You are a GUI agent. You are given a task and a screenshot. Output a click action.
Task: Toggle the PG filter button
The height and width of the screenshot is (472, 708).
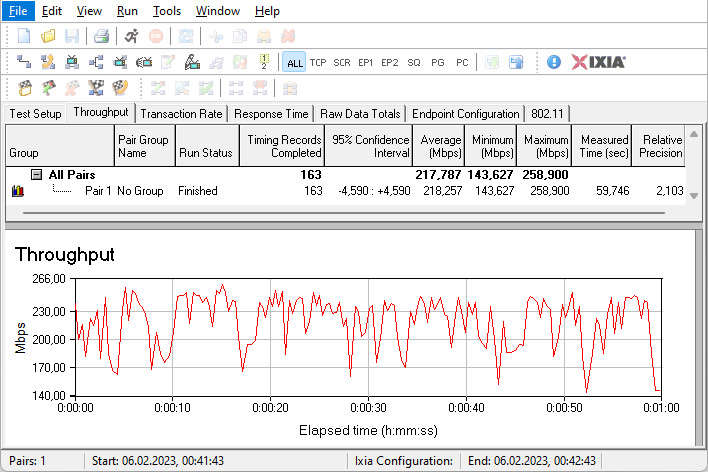(438, 62)
